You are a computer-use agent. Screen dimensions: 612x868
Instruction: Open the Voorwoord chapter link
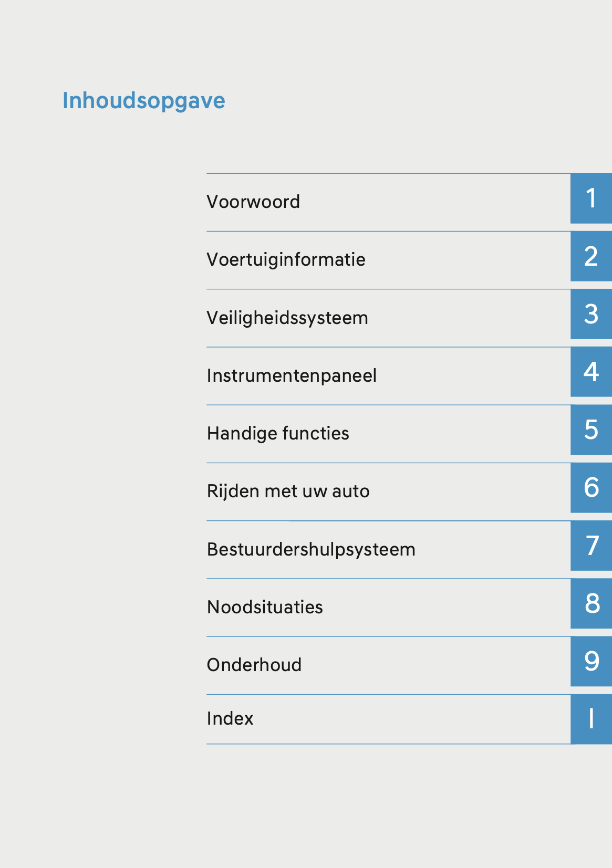[x=253, y=202]
